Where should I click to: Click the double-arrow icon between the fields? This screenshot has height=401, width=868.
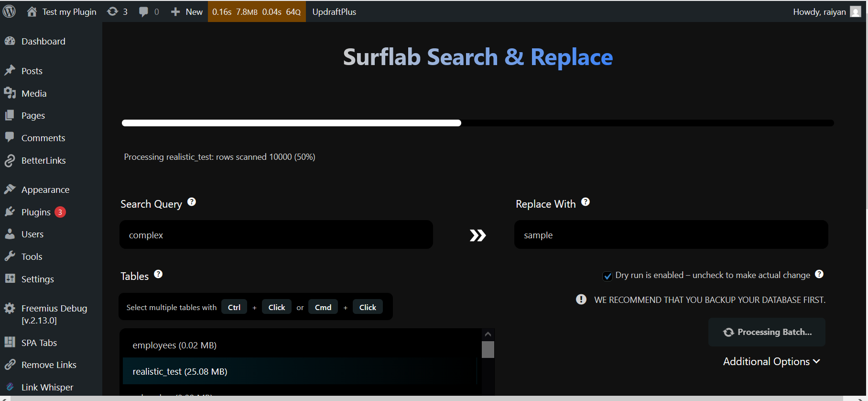point(477,235)
